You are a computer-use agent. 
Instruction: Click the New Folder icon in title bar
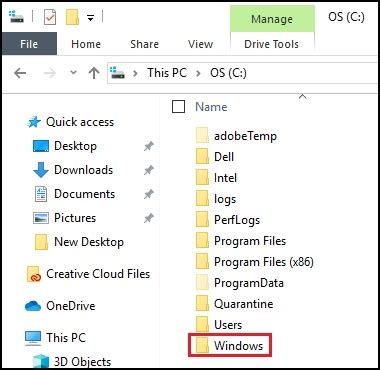coord(72,17)
